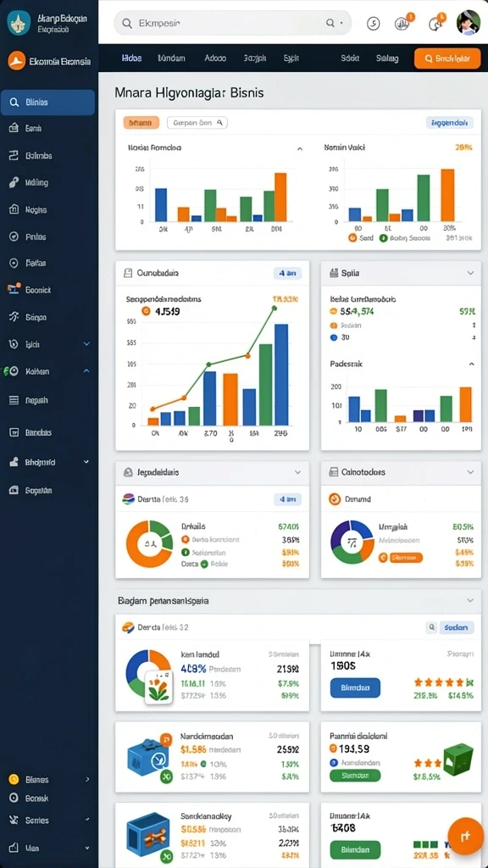Expand the Series item in sidebar bottom
The height and width of the screenshot is (868, 488).
87,820
